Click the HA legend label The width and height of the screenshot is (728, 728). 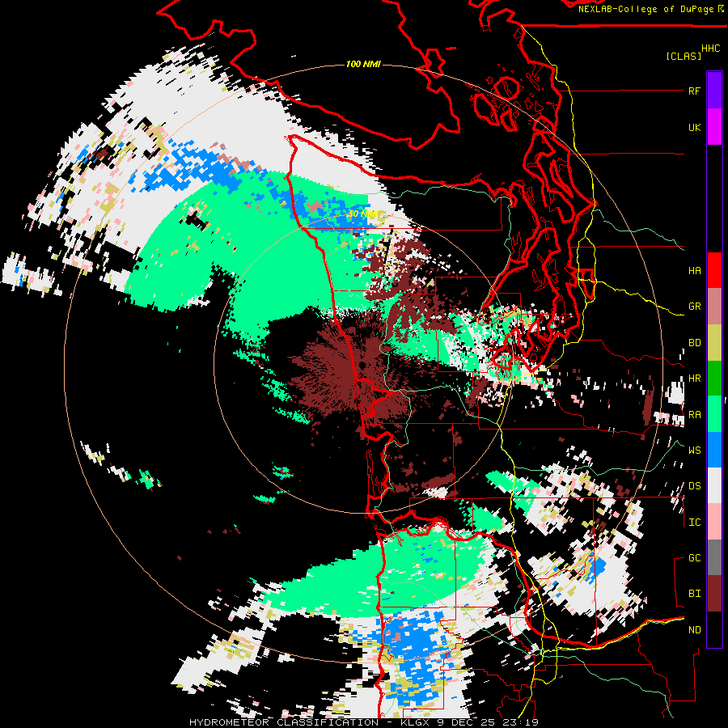pyautogui.click(x=694, y=271)
